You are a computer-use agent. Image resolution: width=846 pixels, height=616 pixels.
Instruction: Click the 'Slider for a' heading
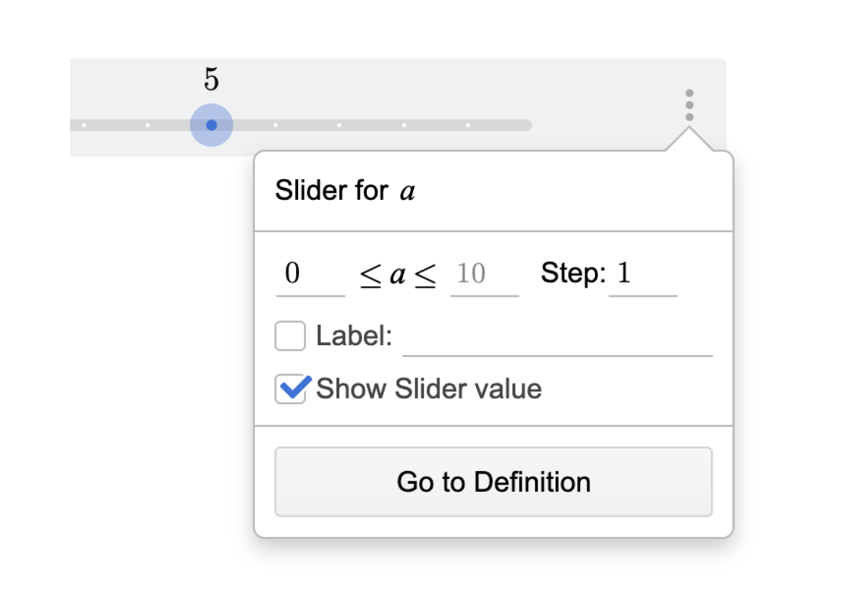pyautogui.click(x=345, y=190)
